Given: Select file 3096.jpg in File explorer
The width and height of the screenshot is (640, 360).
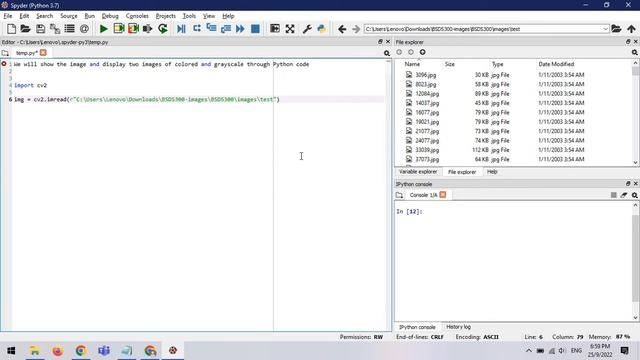Looking at the screenshot, I should pyautogui.click(x=426, y=75).
